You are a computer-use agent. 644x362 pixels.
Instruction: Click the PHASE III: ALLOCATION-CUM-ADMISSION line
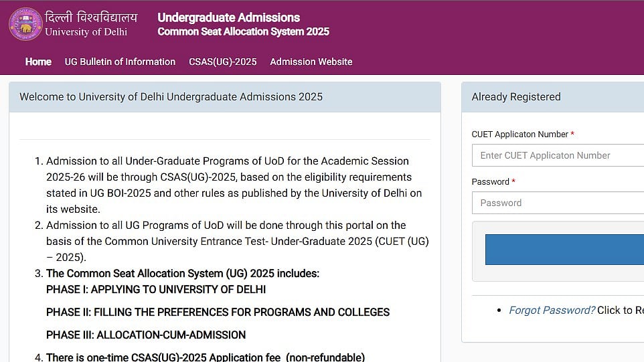click(x=146, y=335)
